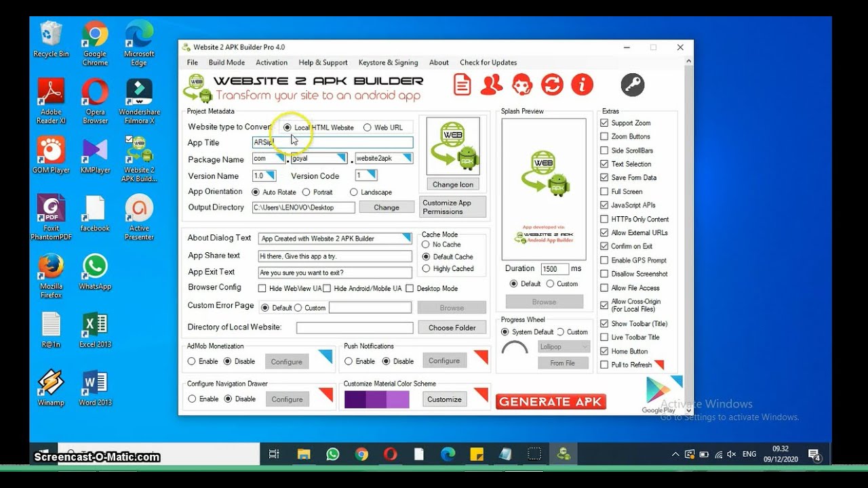Screen dimensions: 868x488
Task: Click the red info icon in header
Action: point(582,84)
